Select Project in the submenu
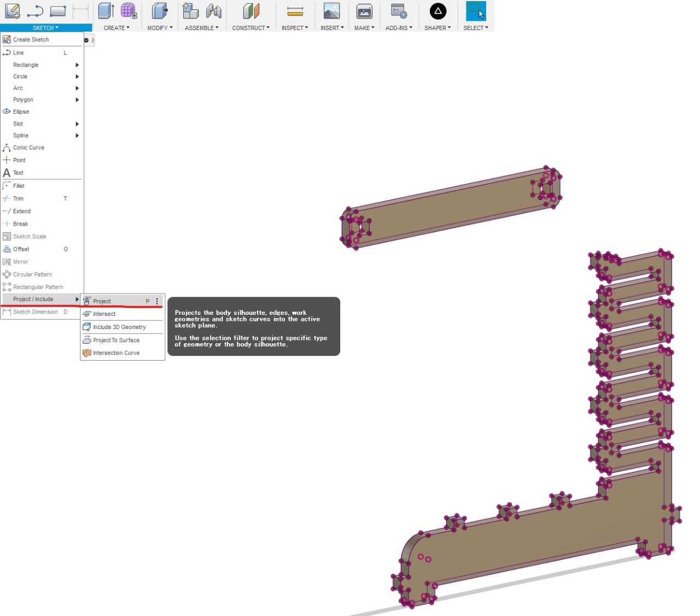This screenshot has width=700, height=616. (x=122, y=301)
